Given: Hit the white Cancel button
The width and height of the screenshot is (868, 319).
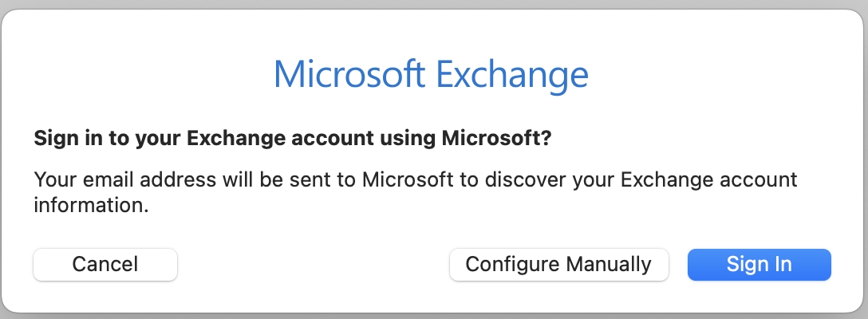Looking at the screenshot, I should click(105, 264).
